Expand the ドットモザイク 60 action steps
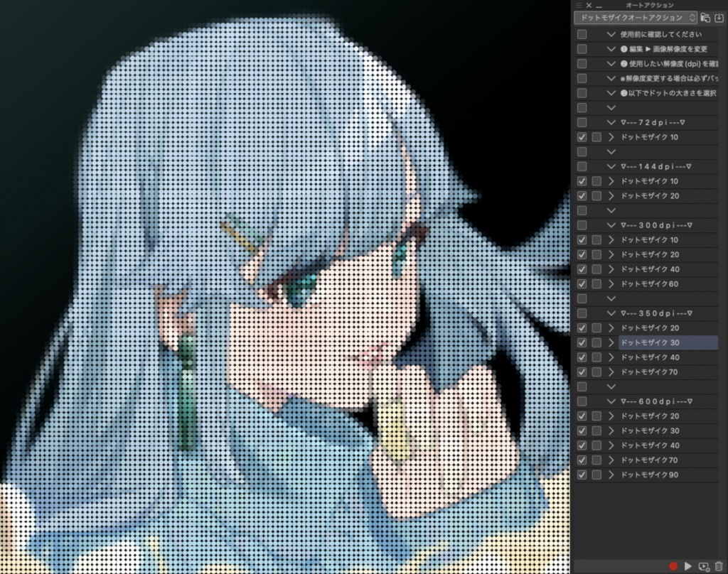 [611, 284]
